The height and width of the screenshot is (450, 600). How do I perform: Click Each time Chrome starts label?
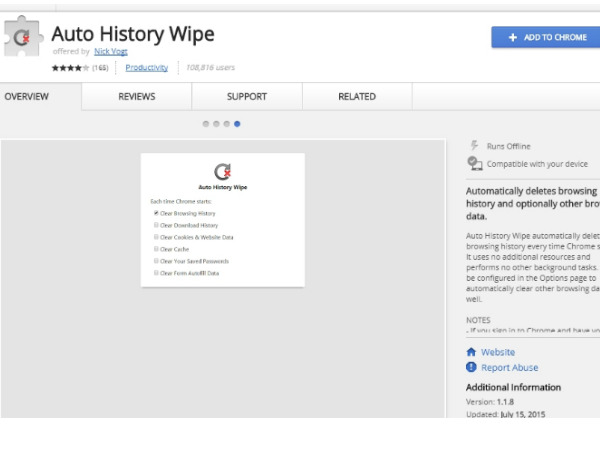[x=181, y=201]
